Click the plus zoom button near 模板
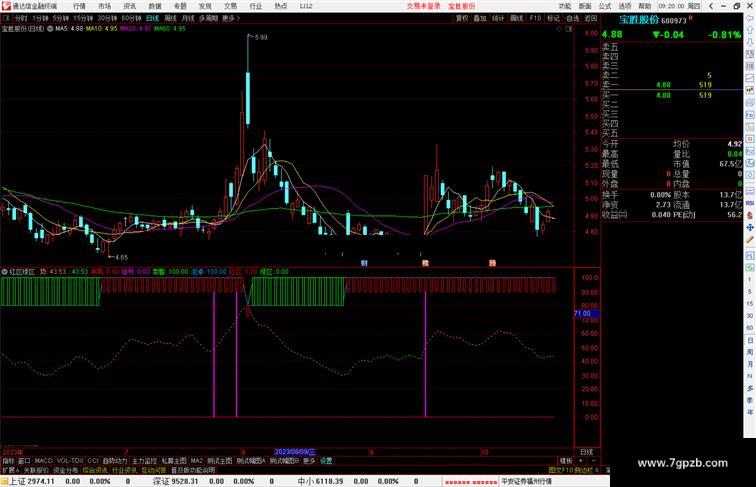Viewport: 756px width, 487px height. point(581,461)
